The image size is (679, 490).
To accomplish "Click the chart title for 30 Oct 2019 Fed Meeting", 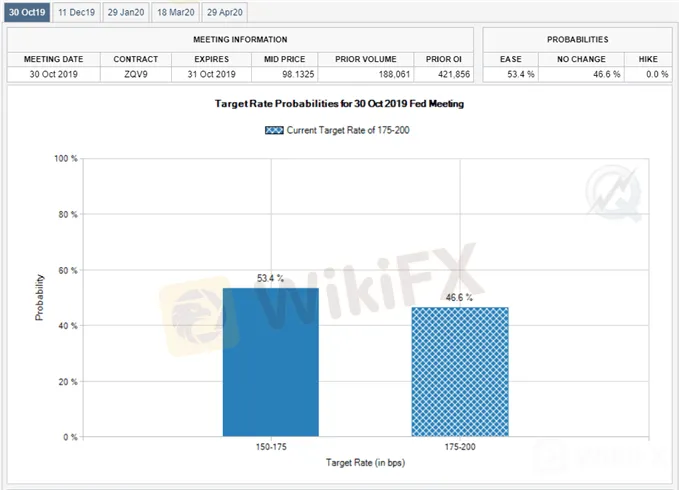I will click(x=340, y=104).
